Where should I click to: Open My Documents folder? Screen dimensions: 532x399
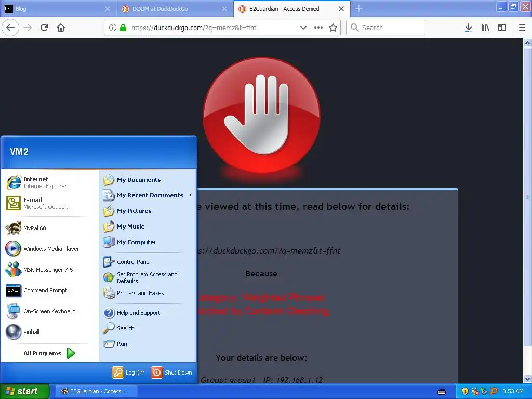tap(148, 180)
